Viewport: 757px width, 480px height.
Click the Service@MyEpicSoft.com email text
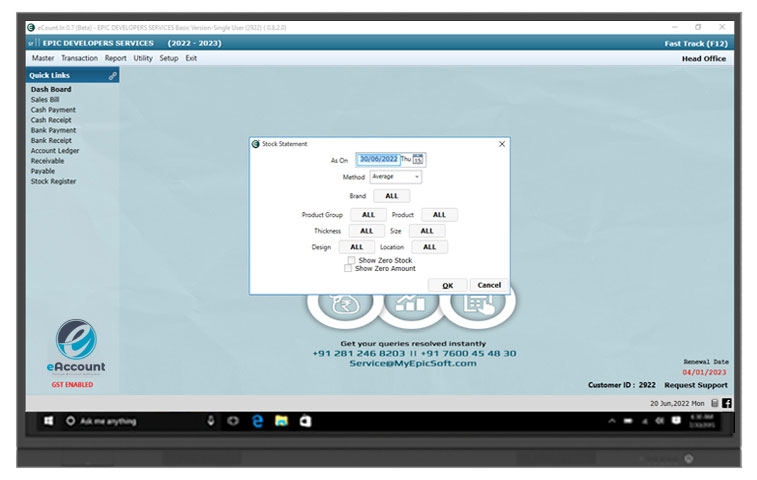tap(413, 363)
